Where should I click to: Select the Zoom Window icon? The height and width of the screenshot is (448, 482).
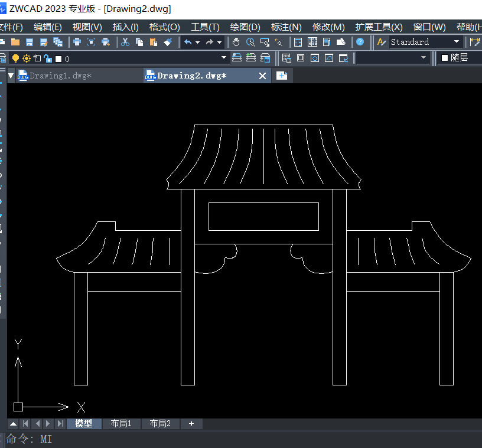(x=265, y=42)
